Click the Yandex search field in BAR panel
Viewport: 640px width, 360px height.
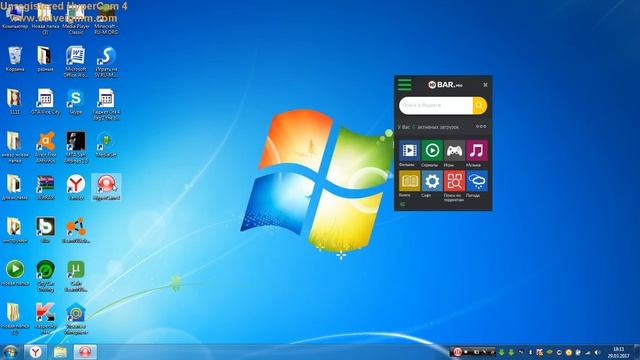(436, 106)
